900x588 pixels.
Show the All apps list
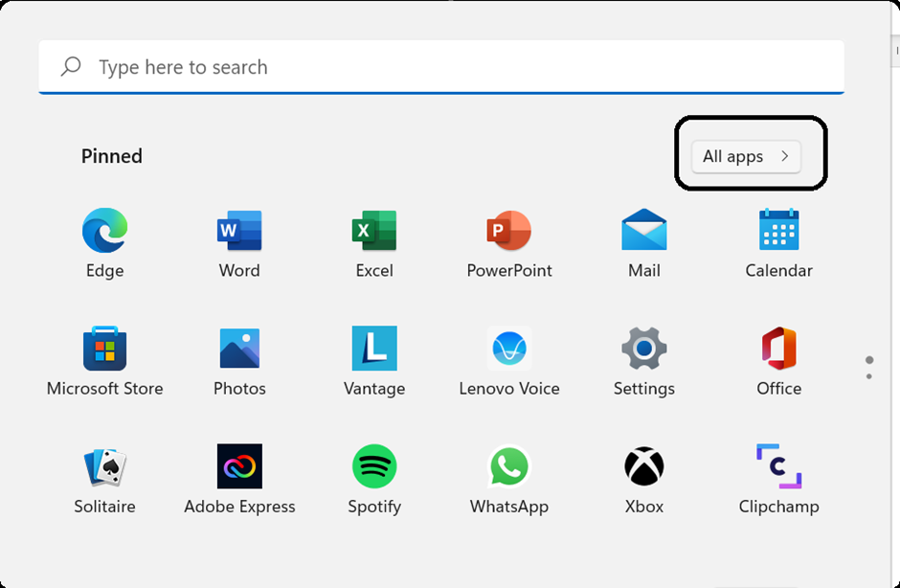click(x=746, y=156)
